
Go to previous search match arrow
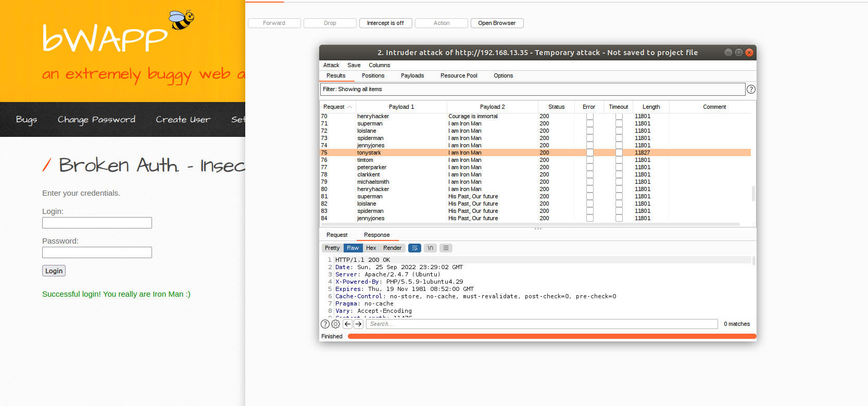(347, 324)
